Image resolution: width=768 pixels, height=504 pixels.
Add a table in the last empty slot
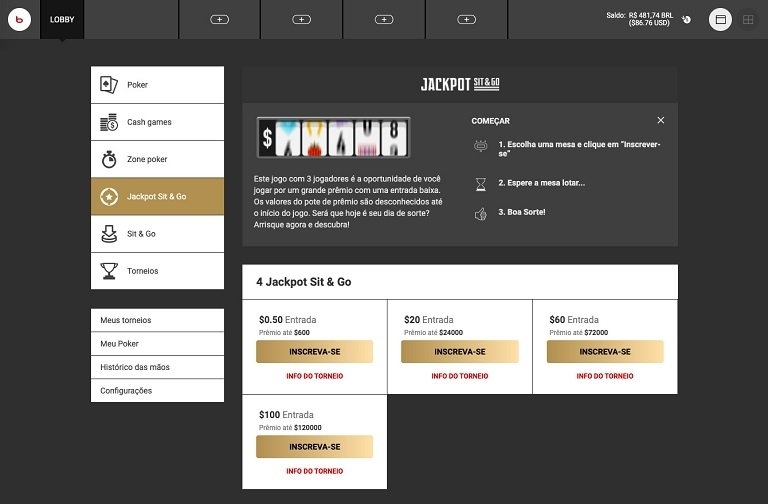[466, 19]
